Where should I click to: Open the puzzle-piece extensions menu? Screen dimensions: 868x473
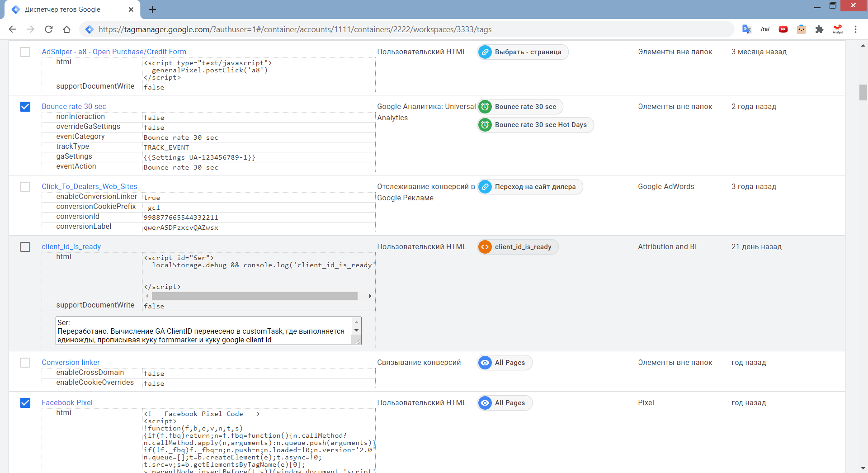click(x=819, y=29)
